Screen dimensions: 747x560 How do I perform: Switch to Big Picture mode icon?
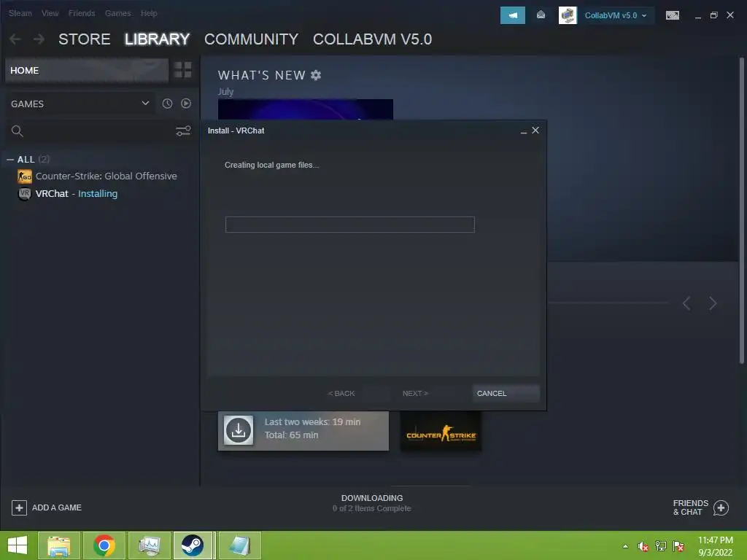tap(672, 15)
